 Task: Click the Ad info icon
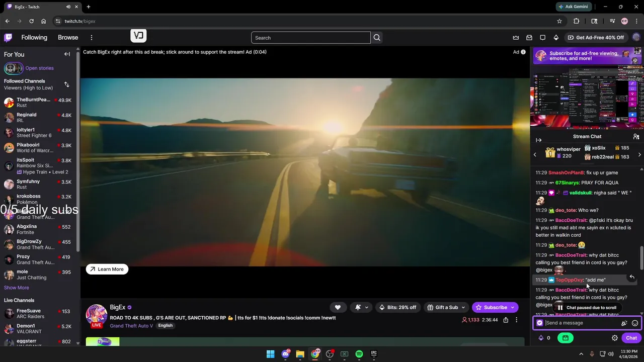coord(523,52)
